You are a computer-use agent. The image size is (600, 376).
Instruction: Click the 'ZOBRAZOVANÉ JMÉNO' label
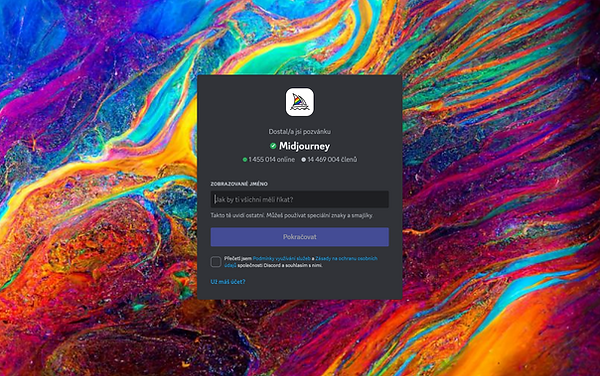(239, 184)
